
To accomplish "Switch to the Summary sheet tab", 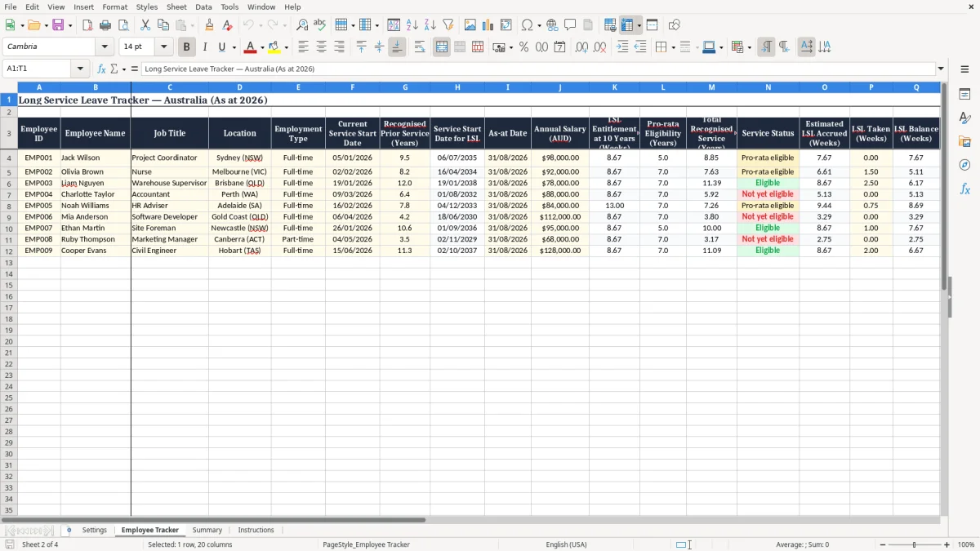I will click(x=207, y=530).
